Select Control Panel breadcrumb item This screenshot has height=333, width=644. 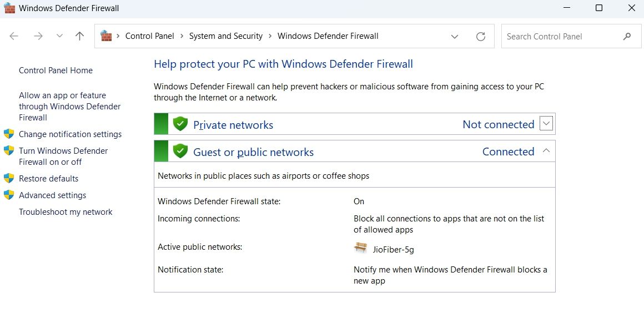149,36
